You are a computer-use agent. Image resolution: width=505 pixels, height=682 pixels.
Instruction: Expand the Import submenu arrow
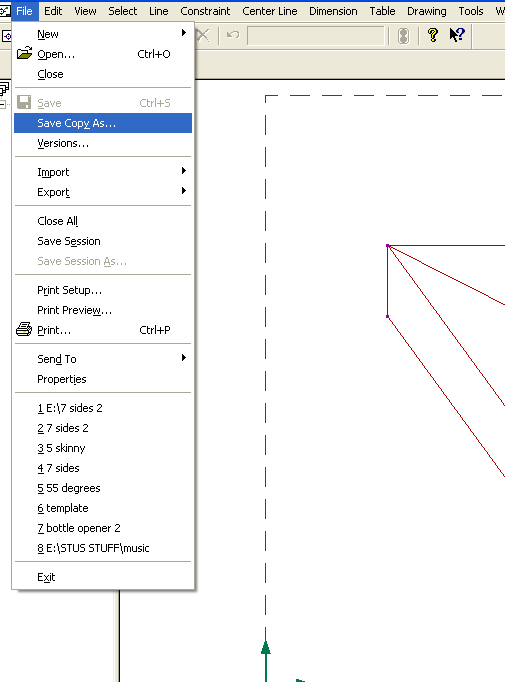[x=184, y=171]
